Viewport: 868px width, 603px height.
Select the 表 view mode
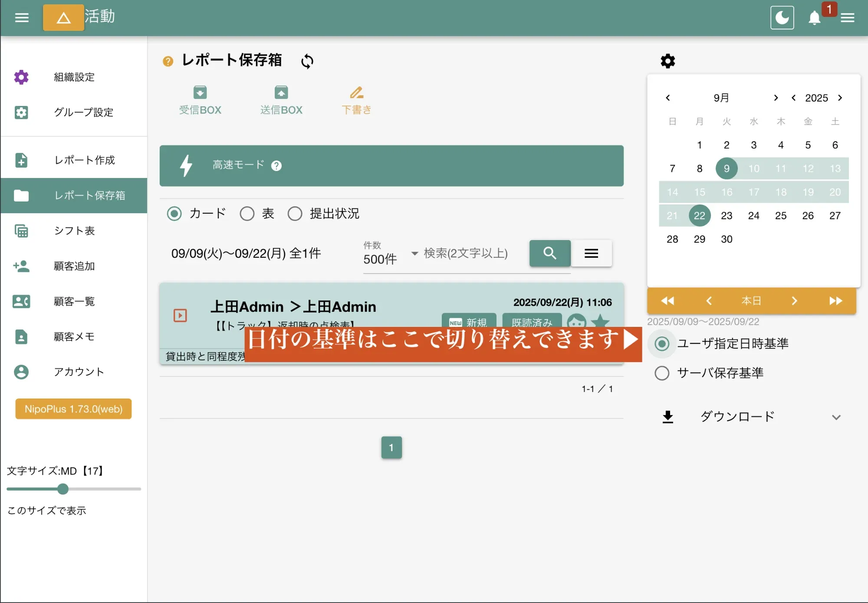pos(247,214)
